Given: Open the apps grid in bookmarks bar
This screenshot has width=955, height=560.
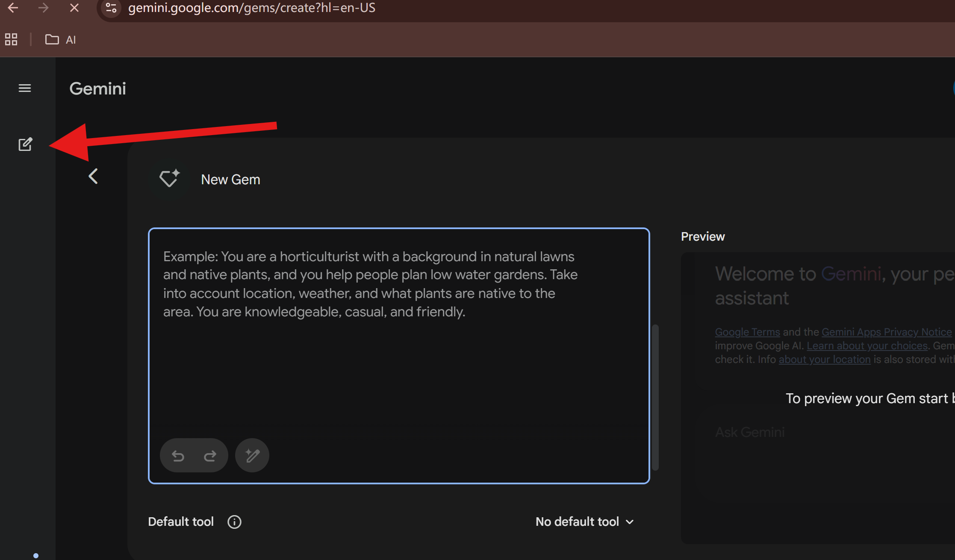Looking at the screenshot, I should 11,39.
